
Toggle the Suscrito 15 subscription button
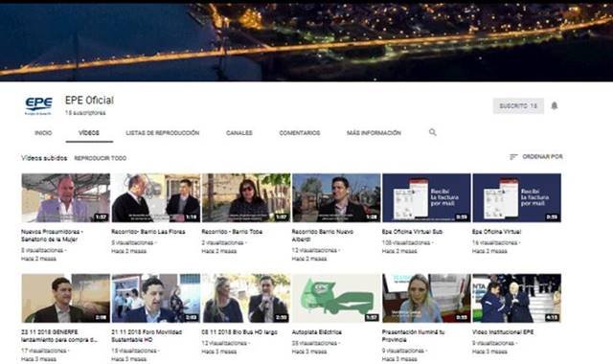518,106
